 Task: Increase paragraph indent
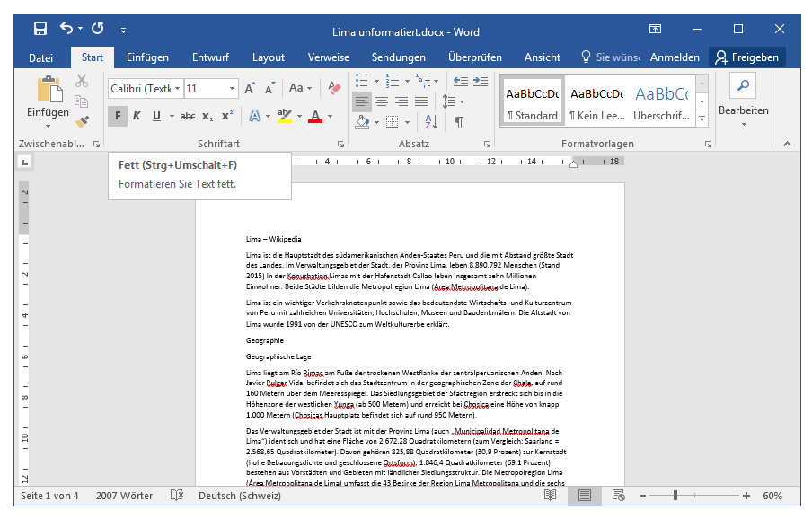click(481, 81)
